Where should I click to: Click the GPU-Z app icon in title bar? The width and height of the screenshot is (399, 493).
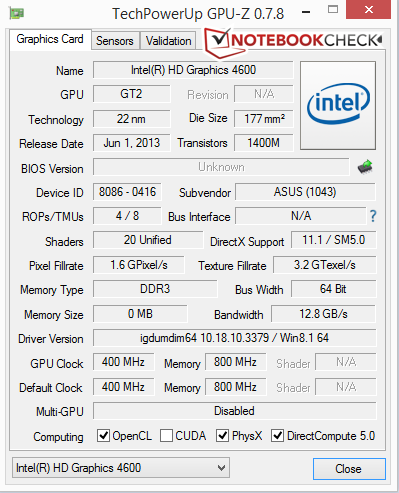pyautogui.click(x=17, y=13)
